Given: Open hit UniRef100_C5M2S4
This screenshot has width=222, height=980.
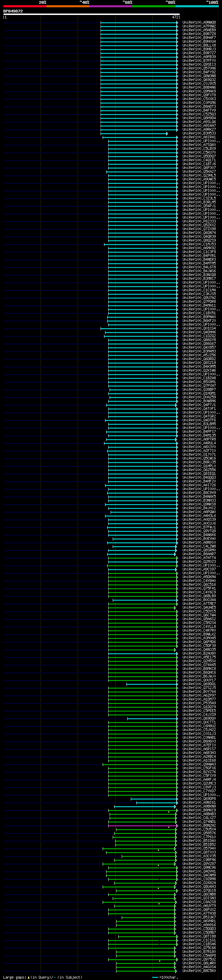Looking at the screenshot, I should pyautogui.click(x=199, y=623).
